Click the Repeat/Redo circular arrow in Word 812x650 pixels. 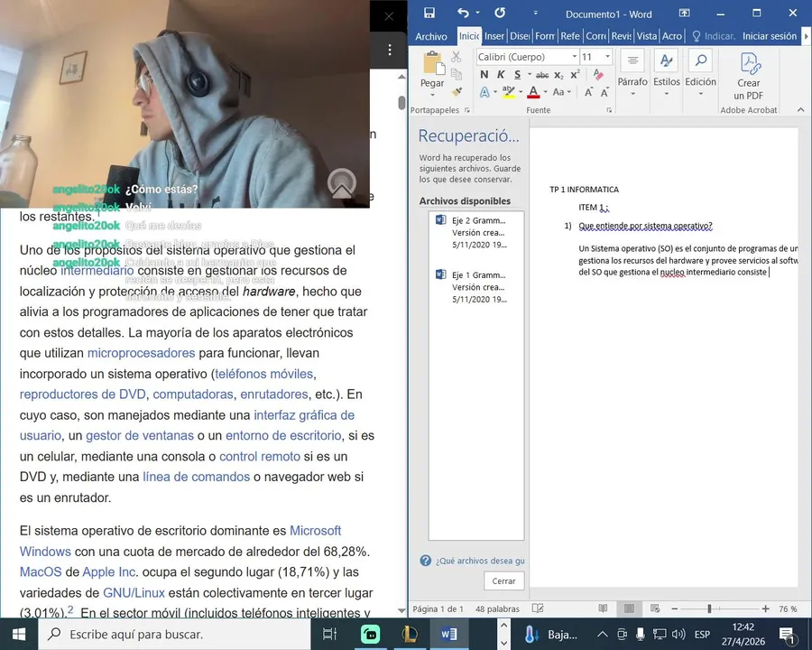tap(500, 13)
